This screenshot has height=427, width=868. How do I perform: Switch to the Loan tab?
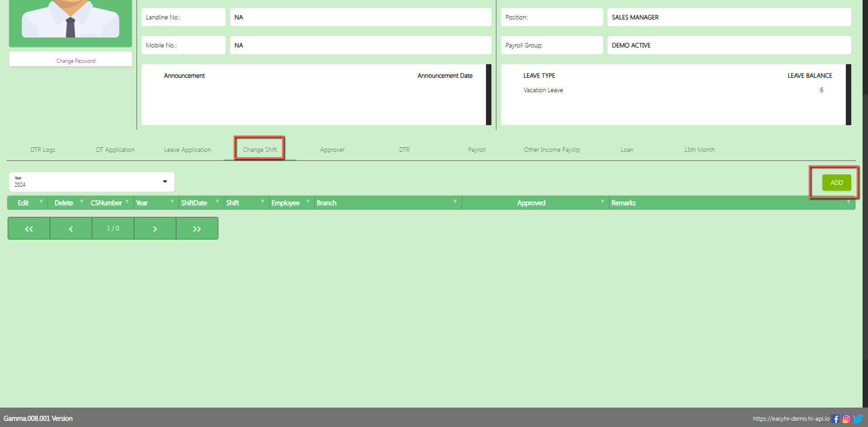[x=627, y=150]
